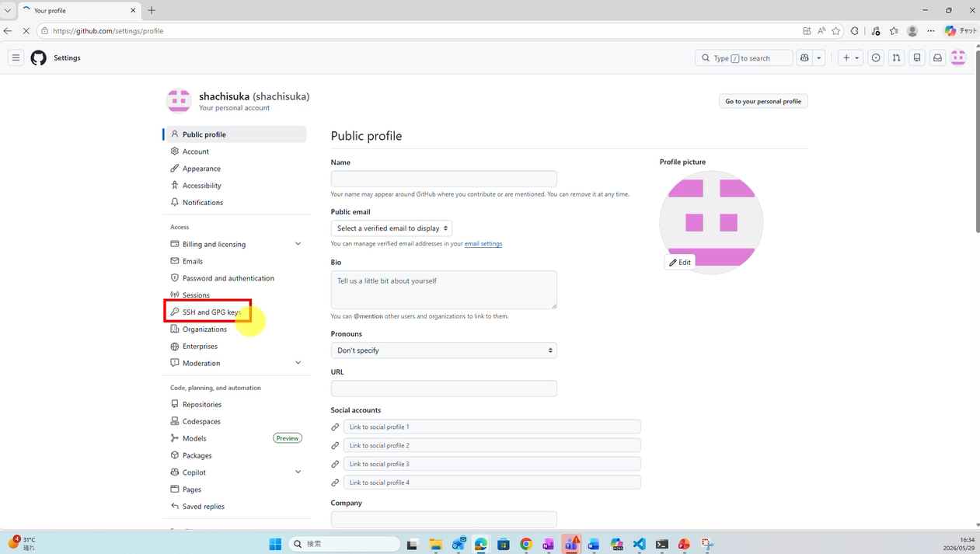Viewport: 980px width, 554px height.
Task: Open the Terminal from taskbar
Action: coord(661,544)
